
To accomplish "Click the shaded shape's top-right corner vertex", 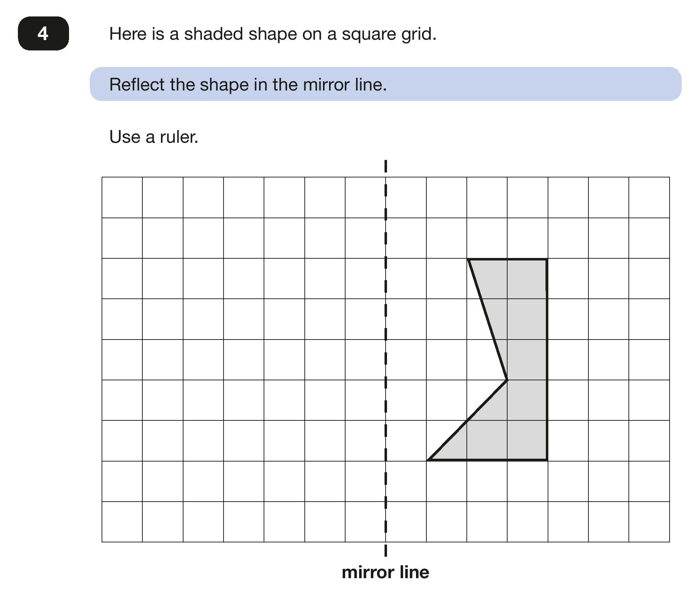I will click(547, 259).
